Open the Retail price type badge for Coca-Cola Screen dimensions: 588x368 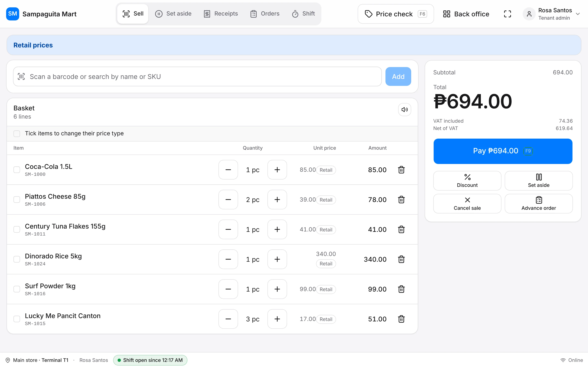click(326, 170)
